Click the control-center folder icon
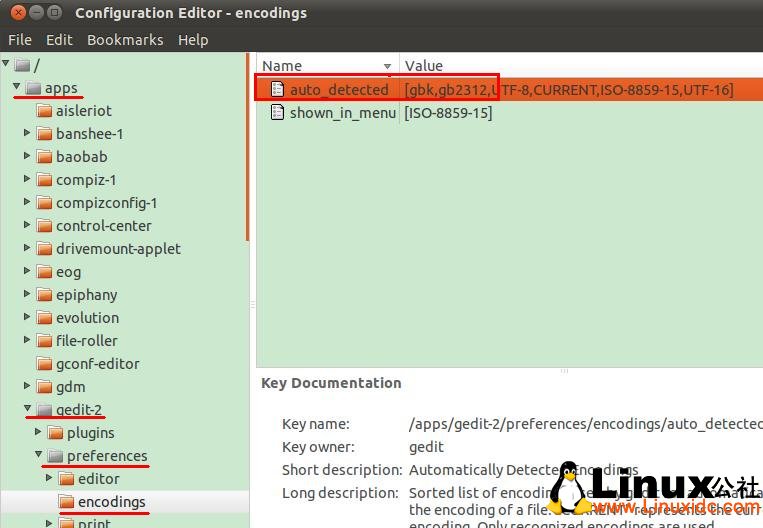This screenshot has height=528, width=763. click(x=44, y=226)
